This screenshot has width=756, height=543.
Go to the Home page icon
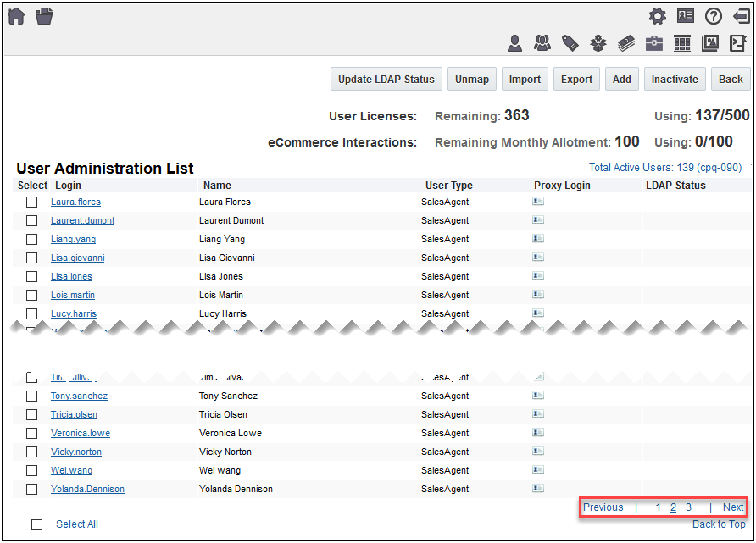coord(16,16)
